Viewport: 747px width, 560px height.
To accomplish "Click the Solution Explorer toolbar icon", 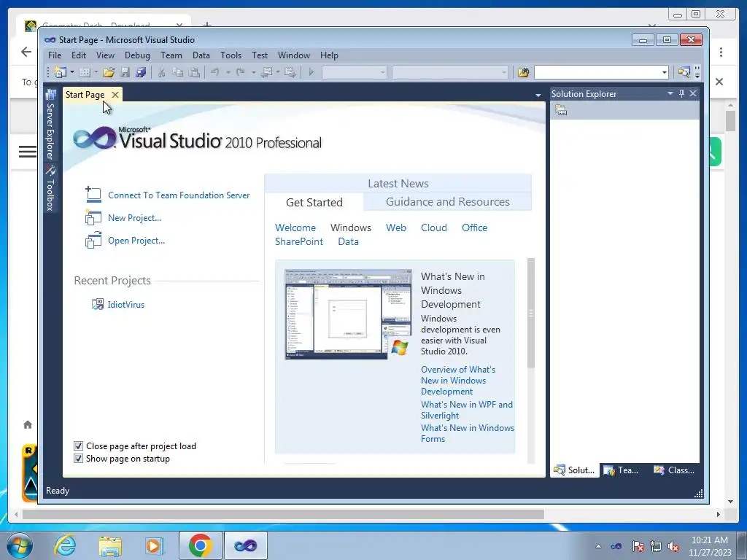I will tap(684, 72).
